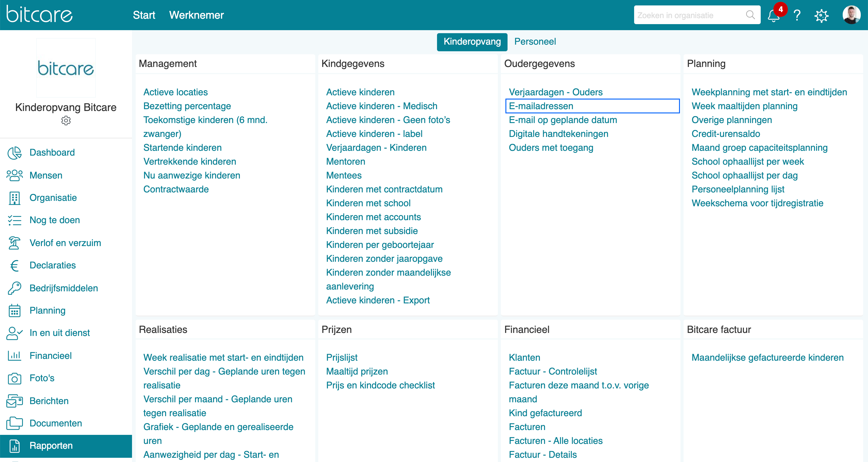Open the help question mark icon
Image resolution: width=868 pixels, height=462 pixels.
click(x=797, y=15)
